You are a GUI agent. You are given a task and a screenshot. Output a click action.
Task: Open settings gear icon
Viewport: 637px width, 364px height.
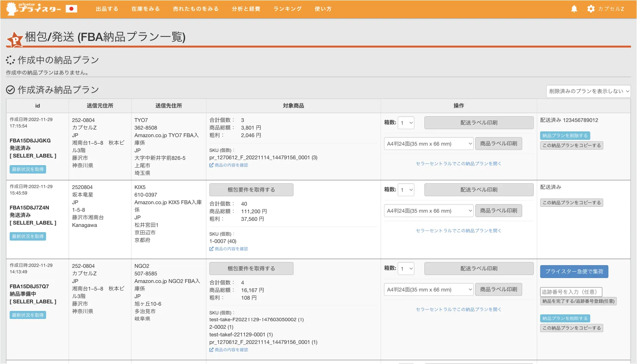pos(591,9)
